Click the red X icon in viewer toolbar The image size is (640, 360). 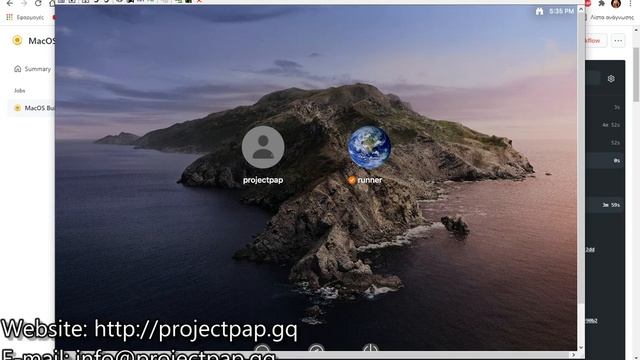(199, 1)
